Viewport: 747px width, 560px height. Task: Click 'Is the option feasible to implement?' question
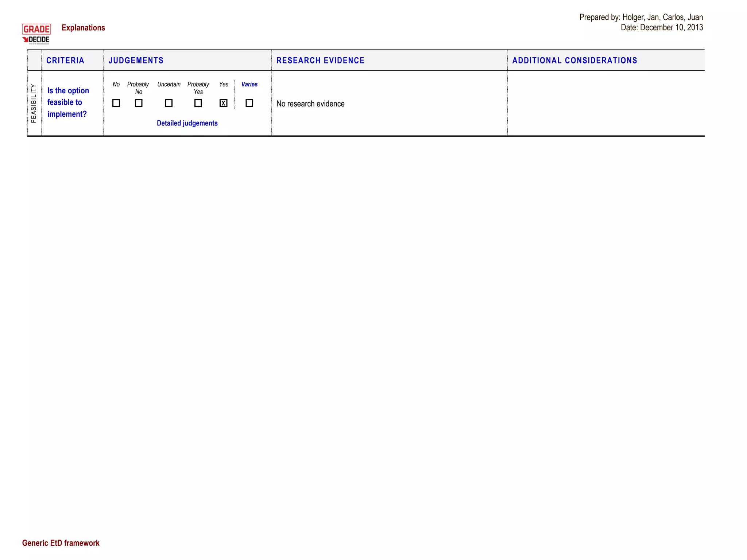[x=68, y=102]
